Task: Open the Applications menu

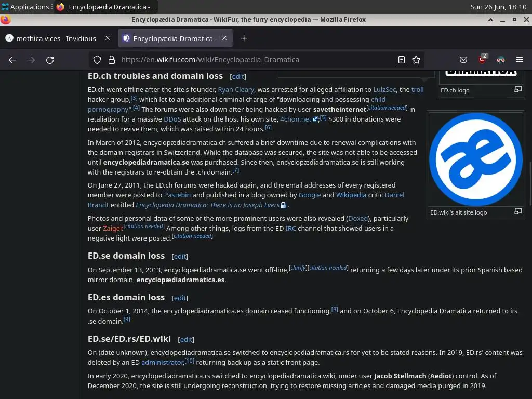Action: point(26,7)
